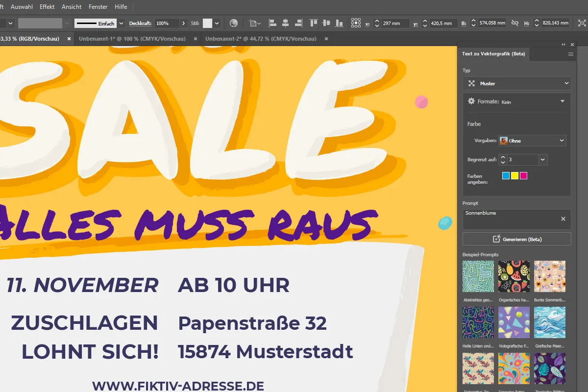Open the Typ dropdown showing Muster
The width and height of the screenshot is (588, 392).
[x=517, y=83]
